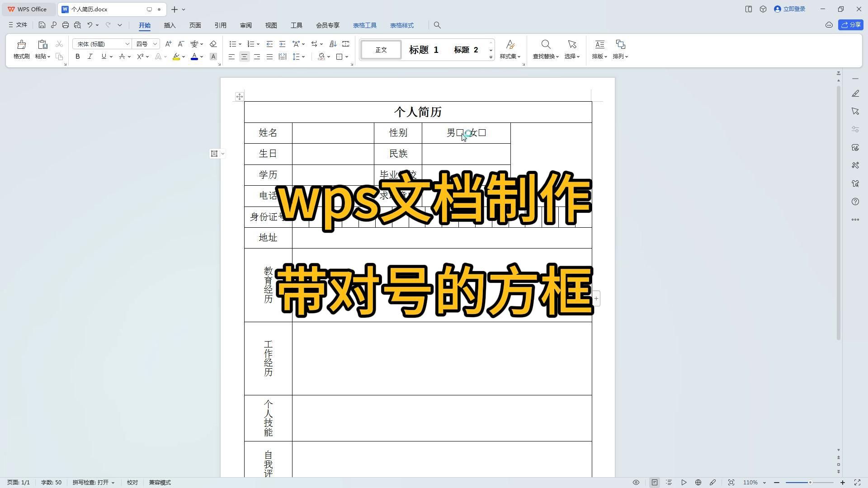Image resolution: width=868 pixels, height=488 pixels.
Task: Open the find and replace 查找替换 tool
Action: pos(545,50)
